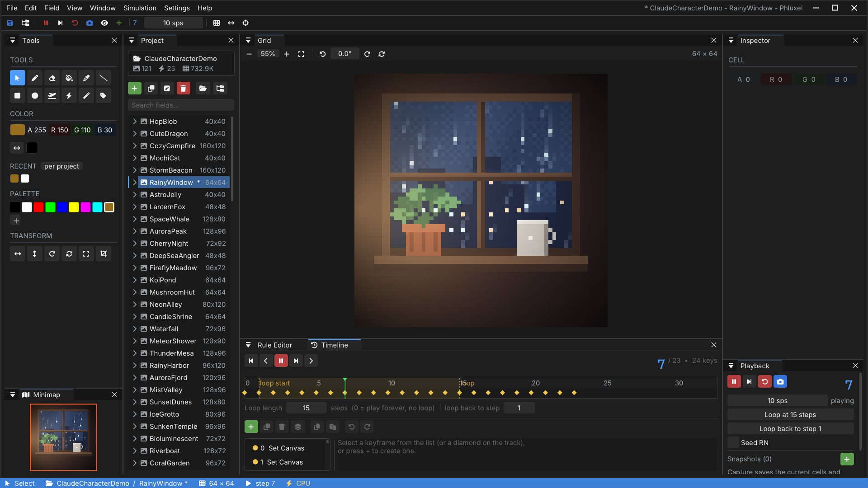Click the crop icon in Transform
Viewport: 868px width, 488px height.
[104, 254]
